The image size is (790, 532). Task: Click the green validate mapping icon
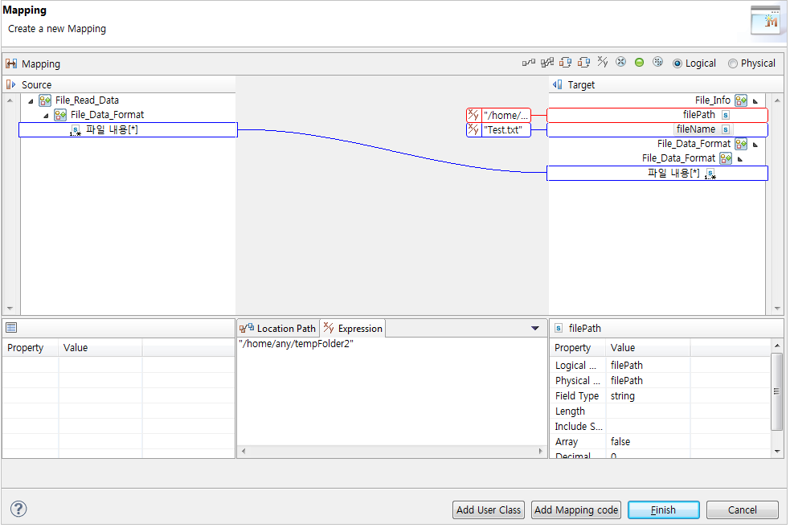(x=639, y=62)
